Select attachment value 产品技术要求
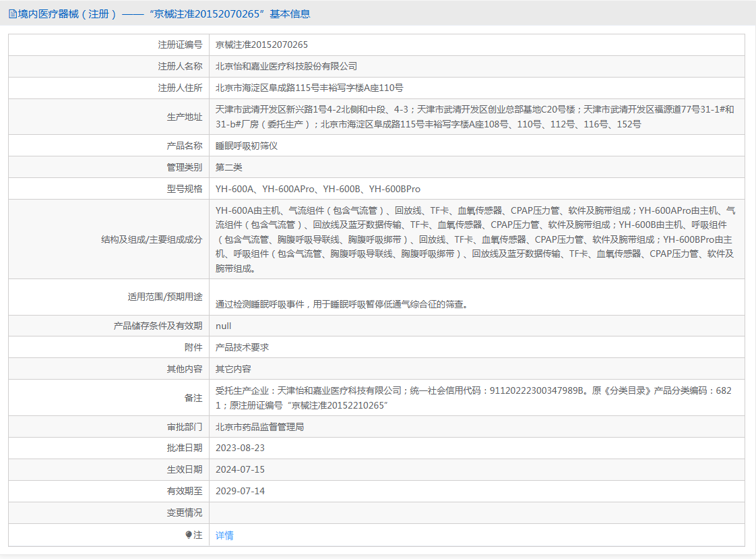The height and width of the screenshot is (559, 756). (242, 347)
